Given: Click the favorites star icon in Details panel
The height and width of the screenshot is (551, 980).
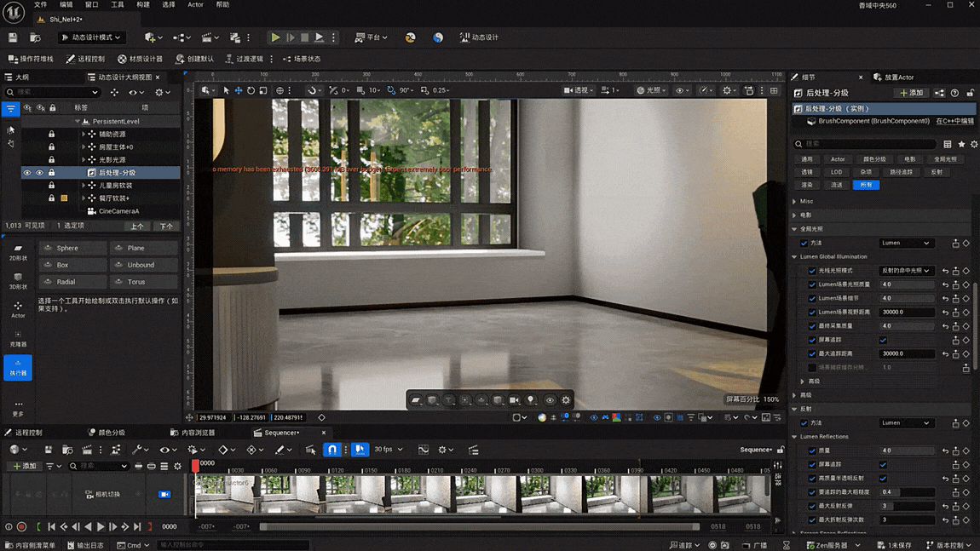Looking at the screenshot, I should pos(961,144).
